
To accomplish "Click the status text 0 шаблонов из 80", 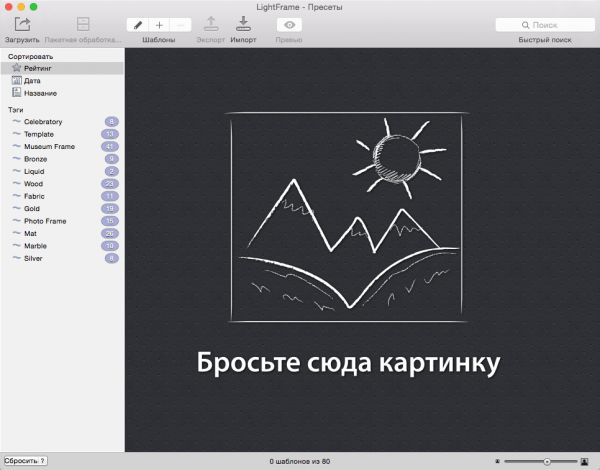I will pyautogui.click(x=300, y=462).
